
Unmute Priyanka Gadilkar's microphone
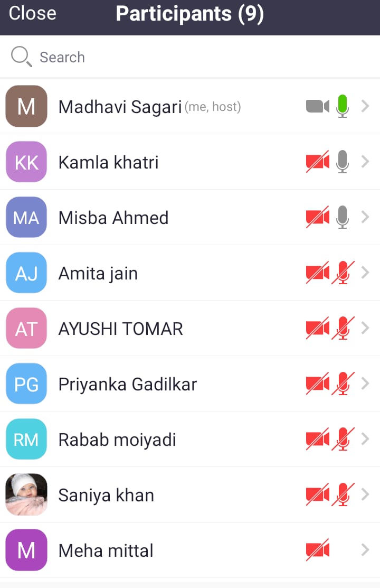click(343, 384)
